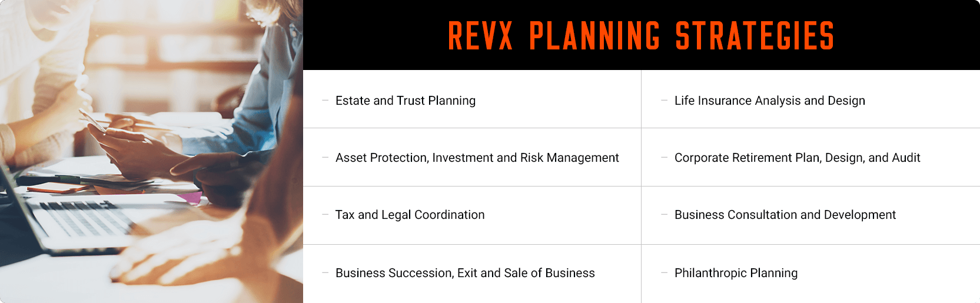The image size is (980, 303).
Task: Click dash bullet beside Corporate Retirement Plan
Action: 664,158
